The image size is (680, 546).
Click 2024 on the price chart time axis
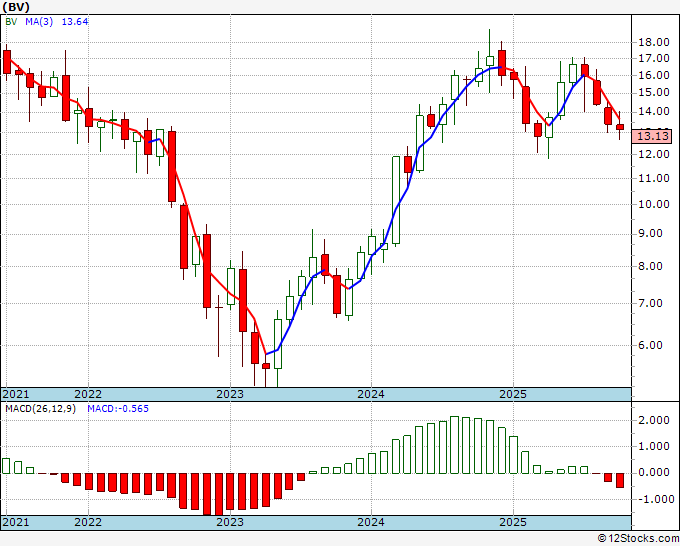371,394
